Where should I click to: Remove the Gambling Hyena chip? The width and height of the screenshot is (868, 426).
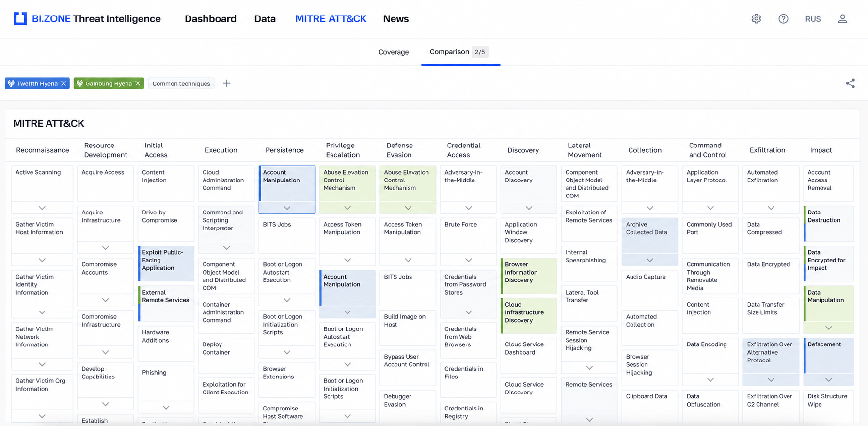138,83
